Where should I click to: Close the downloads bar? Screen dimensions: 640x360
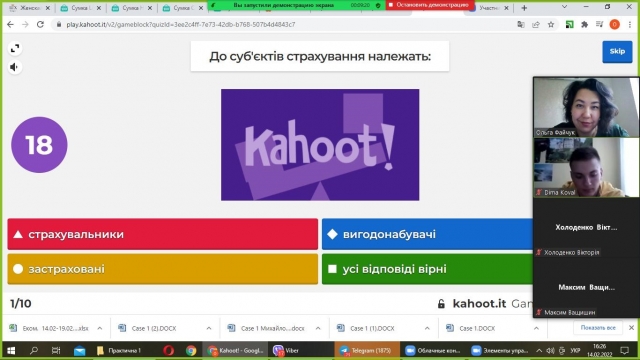631,328
